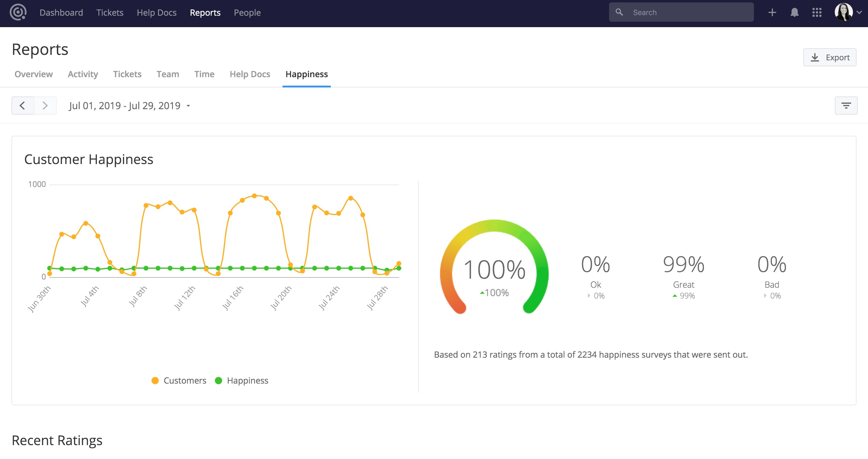This screenshot has width=868, height=459.
Task: Click the app logo icon
Action: pos(18,12)
